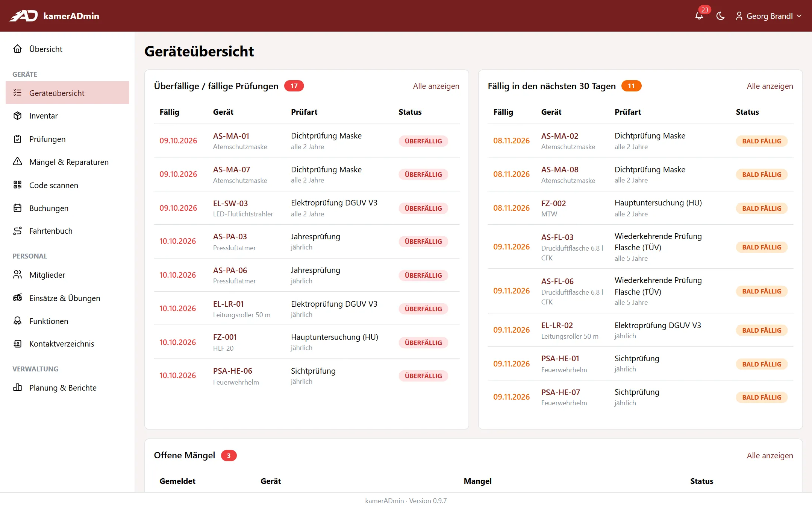Open Inventar menu item
The image size is (812, 508).
click(x=67, y=116)
